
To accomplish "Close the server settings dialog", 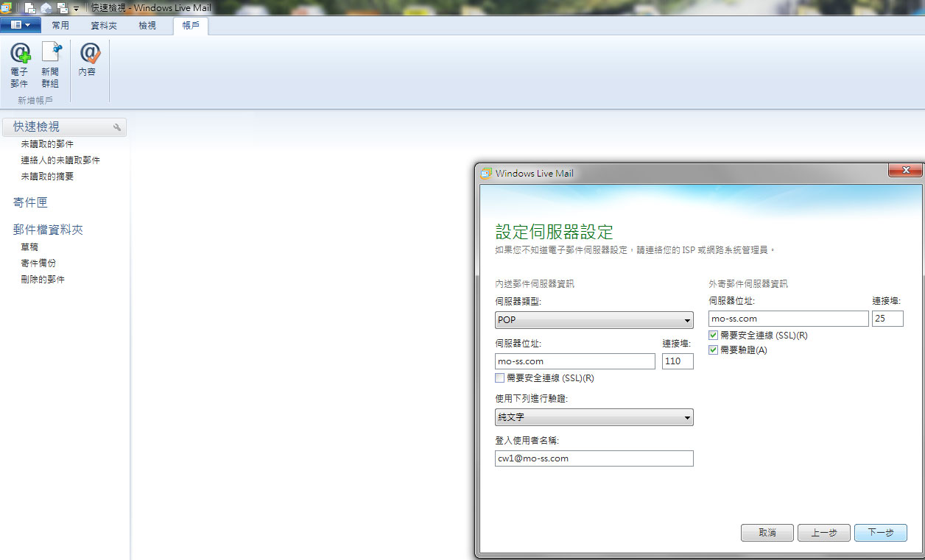I will click(x=905, y=171).
